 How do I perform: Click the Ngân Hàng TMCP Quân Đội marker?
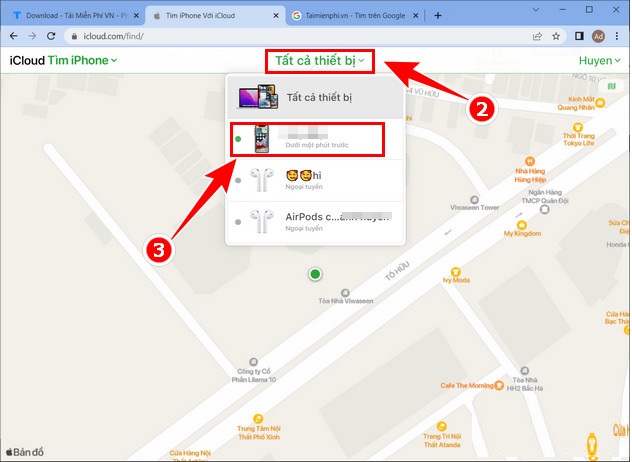point(545,209)
